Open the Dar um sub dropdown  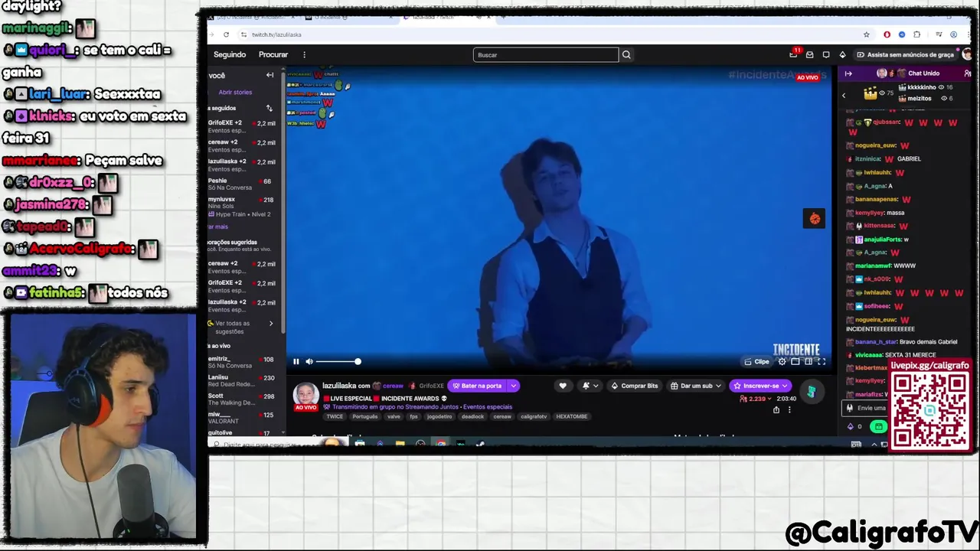[696, 386]
